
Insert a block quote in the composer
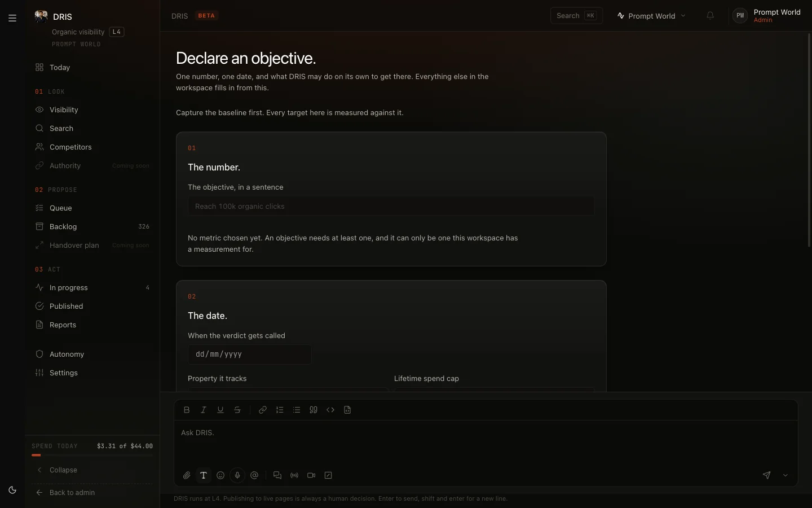tap(314, 410)
